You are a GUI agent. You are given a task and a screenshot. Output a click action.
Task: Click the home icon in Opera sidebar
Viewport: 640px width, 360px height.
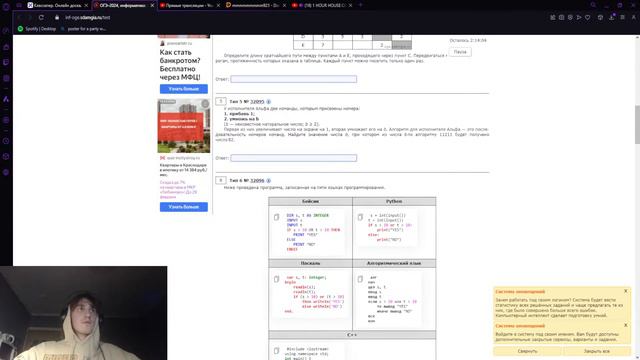coord(6,47)
